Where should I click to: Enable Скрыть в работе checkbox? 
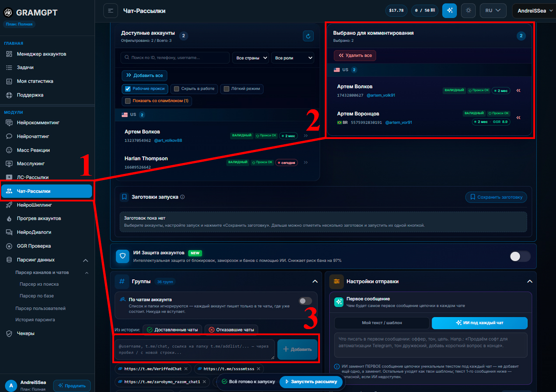pyautogui.click(x=177, y=89)
